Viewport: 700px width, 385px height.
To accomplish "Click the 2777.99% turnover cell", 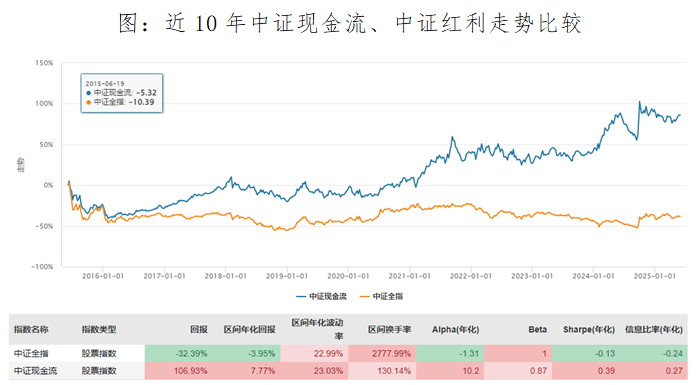I will [392, 353].
